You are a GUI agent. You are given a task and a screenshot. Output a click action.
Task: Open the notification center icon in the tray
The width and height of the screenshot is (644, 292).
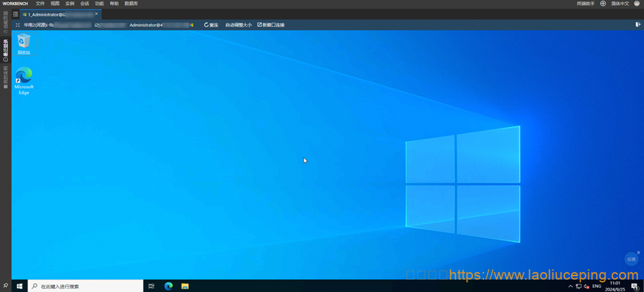(635, 287)
